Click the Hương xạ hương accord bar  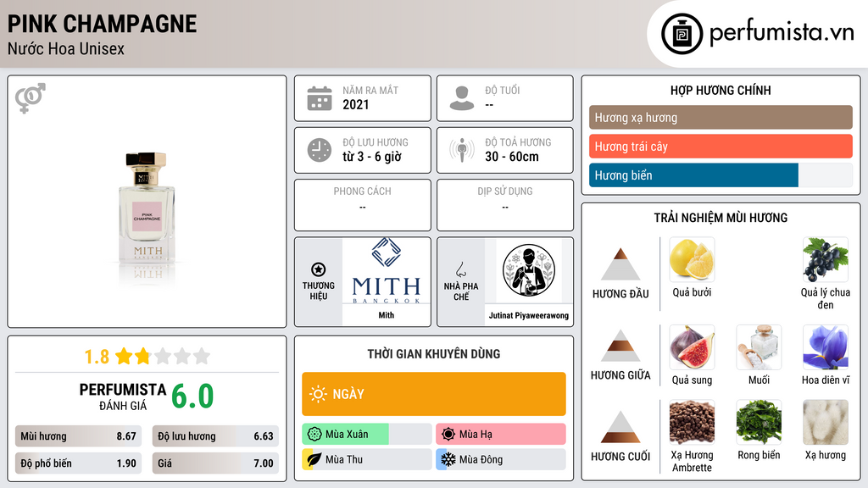pyautogui.click(x=721, y=117)
